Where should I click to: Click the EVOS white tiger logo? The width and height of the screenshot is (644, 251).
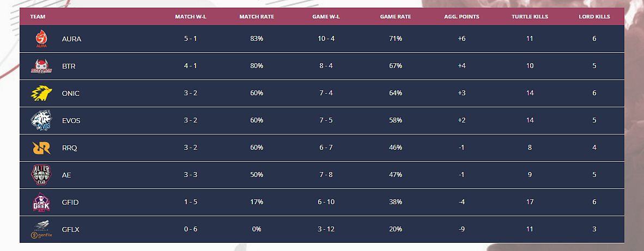tap(41, 120)
